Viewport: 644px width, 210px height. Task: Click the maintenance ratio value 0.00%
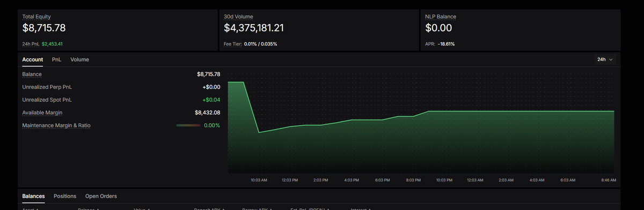(212, 125)
